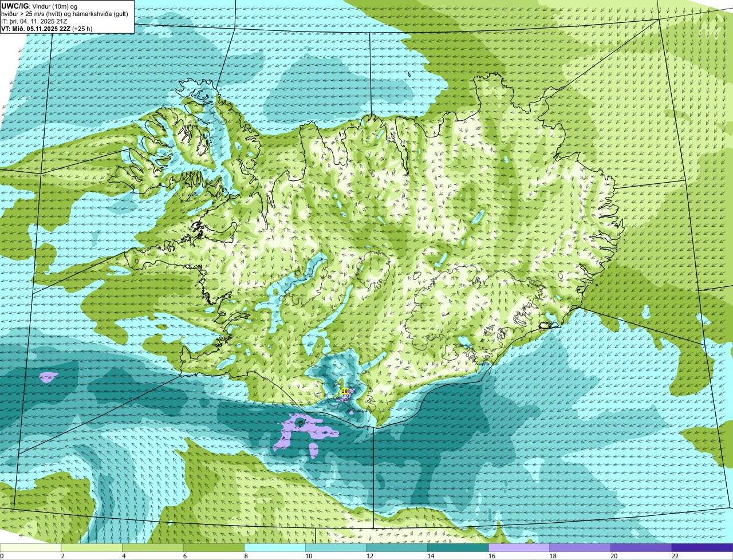
Task: Click the 'UWC/IG: Vindur (10m) og' title line
Action: (40, 6)
